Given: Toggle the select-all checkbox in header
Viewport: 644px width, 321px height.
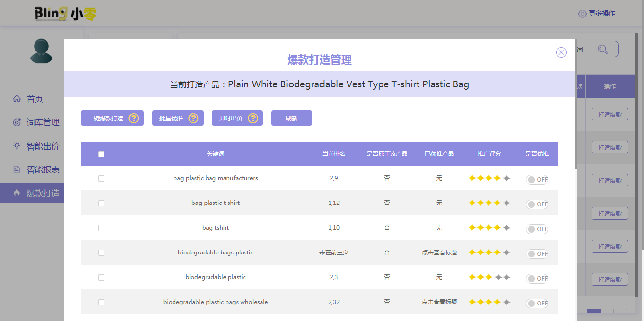Looking at the screenshot, I should coord(101,154).
